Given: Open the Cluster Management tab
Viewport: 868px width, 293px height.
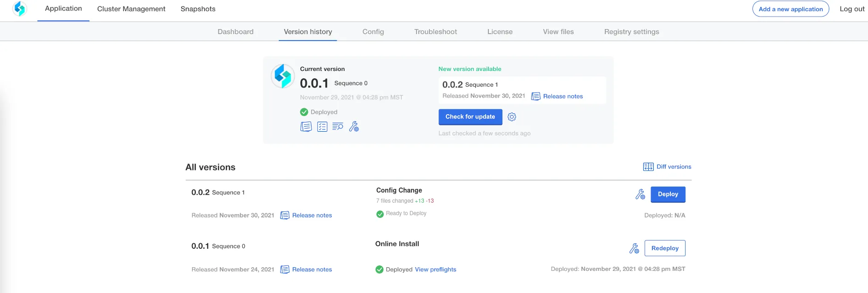Looking at the screenshot, I should click(x=131, y=9).
